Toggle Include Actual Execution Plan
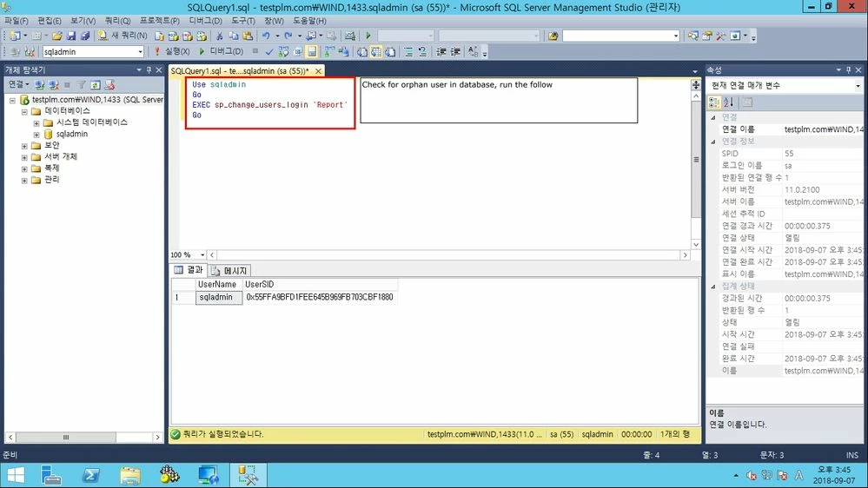868x488 pixels. [x=329, y=52]
